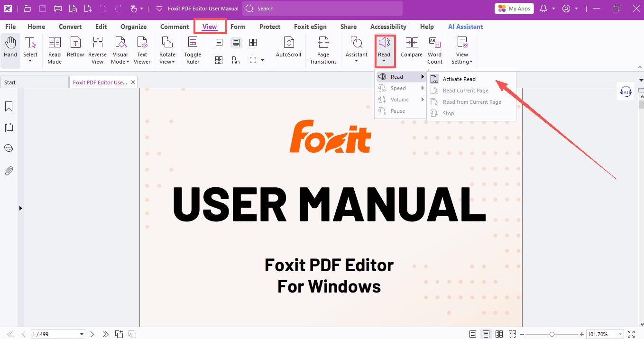Expand the Rotate View dropdown
This screenshot has width=644, height=339.
pos(174,62)
